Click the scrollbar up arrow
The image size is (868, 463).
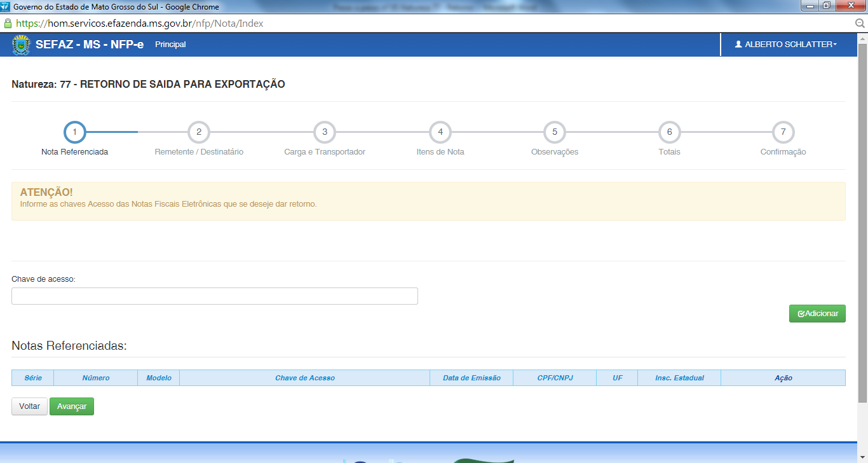pos(862,38)
